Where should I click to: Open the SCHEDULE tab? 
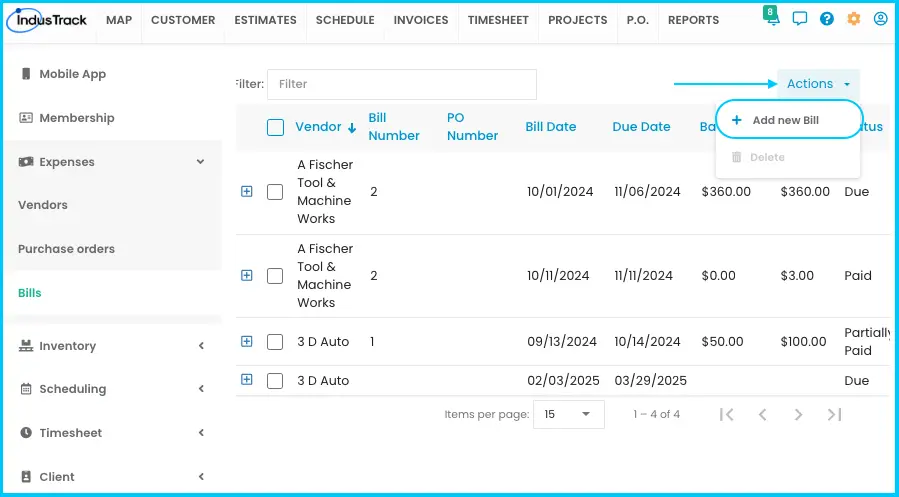pos(345,20)
